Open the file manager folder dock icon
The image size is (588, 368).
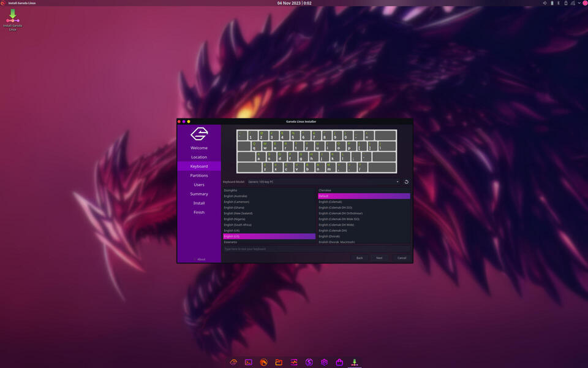(279, 362)
